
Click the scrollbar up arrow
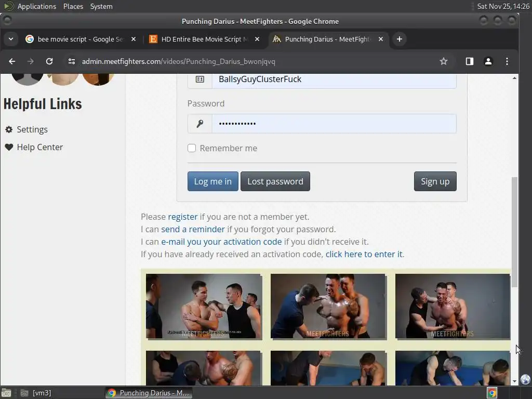tap(515, 78)
